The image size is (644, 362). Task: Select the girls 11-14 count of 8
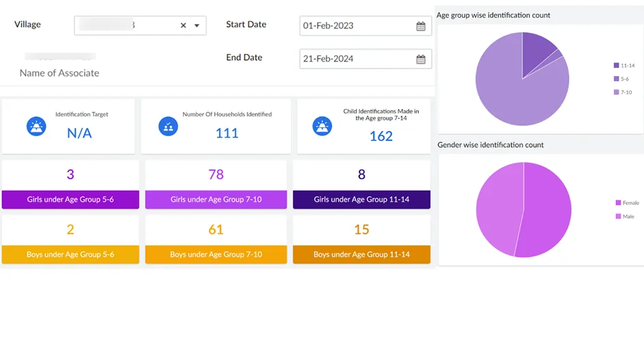point(361,174)
